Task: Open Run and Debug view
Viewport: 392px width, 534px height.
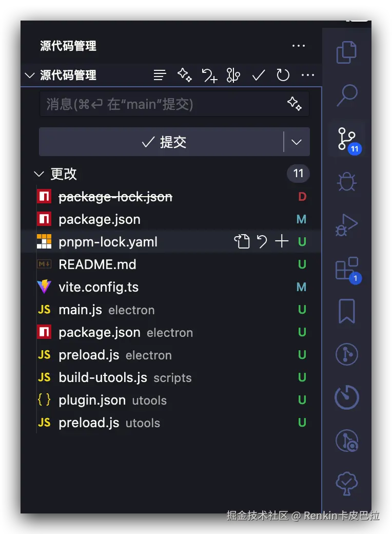Action: tap(346, 225)
